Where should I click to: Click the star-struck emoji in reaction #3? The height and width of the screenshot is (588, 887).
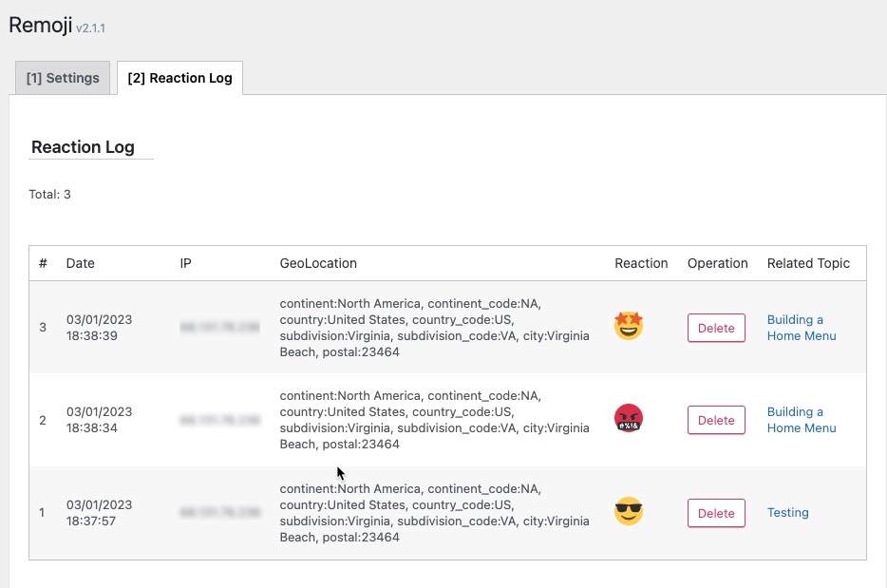point(629,327)
